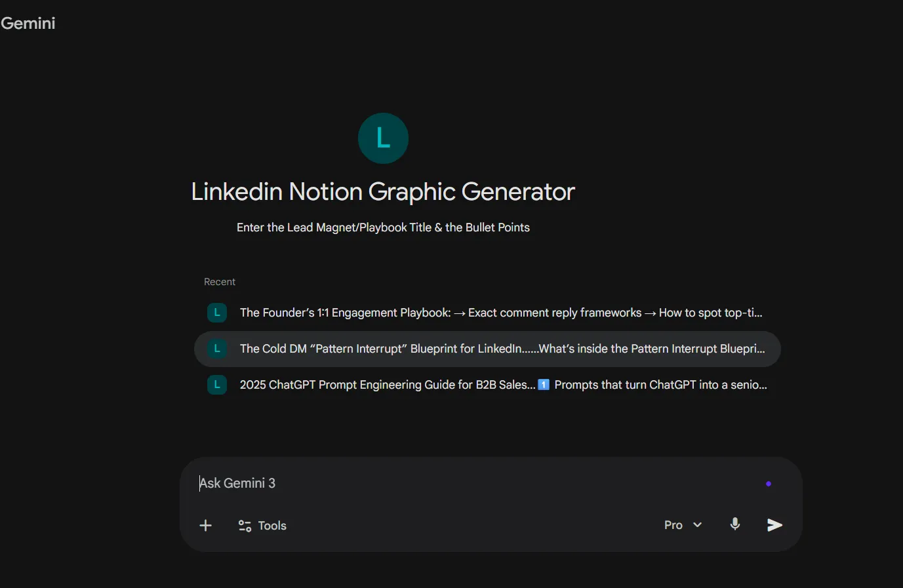Open the Cold DM Pattern Interrupt Blueprint chat
The image size is (903, 588).
[x=502, y=349]
